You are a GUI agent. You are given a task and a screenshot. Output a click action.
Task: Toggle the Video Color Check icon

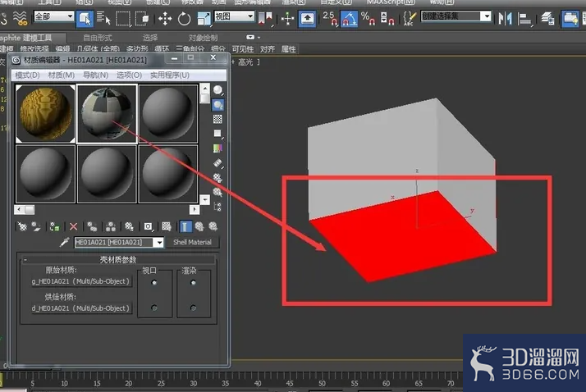217,148
